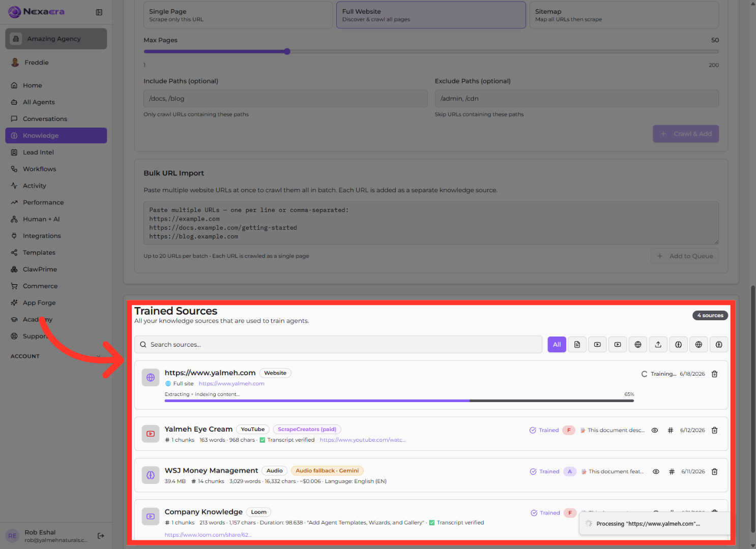Click the brain icon of WSJ Money Management
Screen dimensions: 756x549
click(x=151, y=475)
